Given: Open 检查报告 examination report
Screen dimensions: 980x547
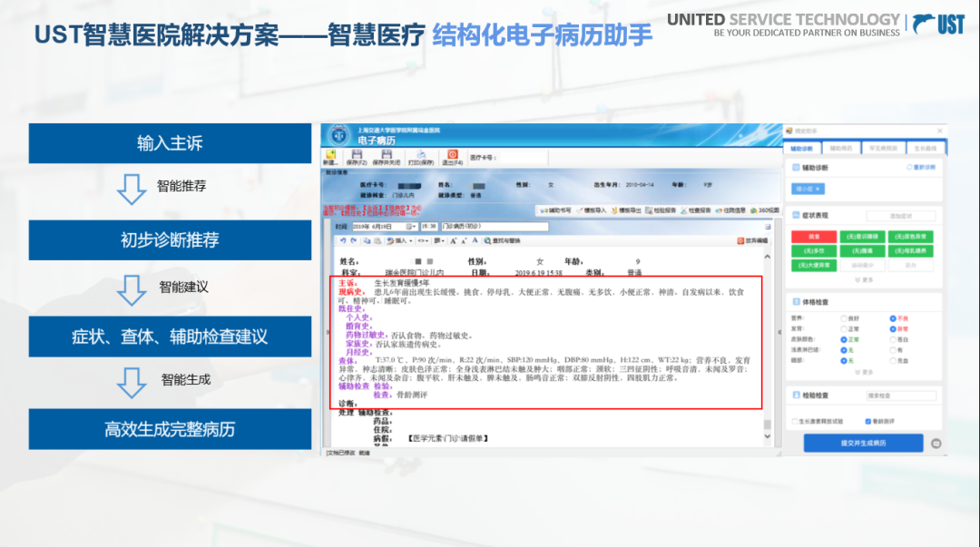Looking at the screenshot, I should click(x=696, y=210).
